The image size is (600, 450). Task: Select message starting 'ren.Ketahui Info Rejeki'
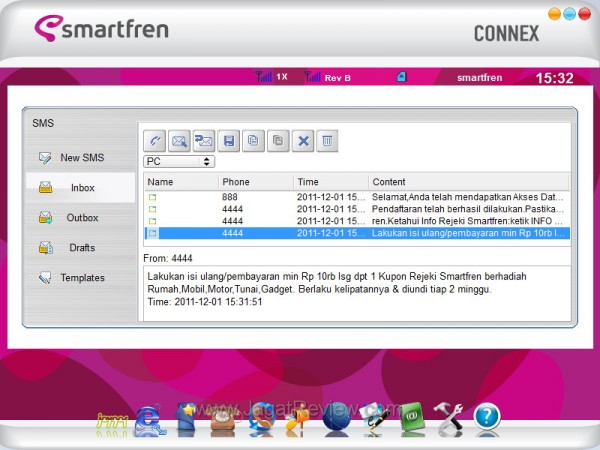click(357, 221)
